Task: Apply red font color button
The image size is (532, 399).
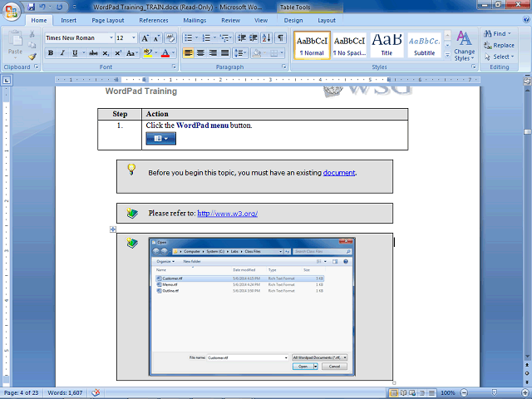Action: pos(165,53)
